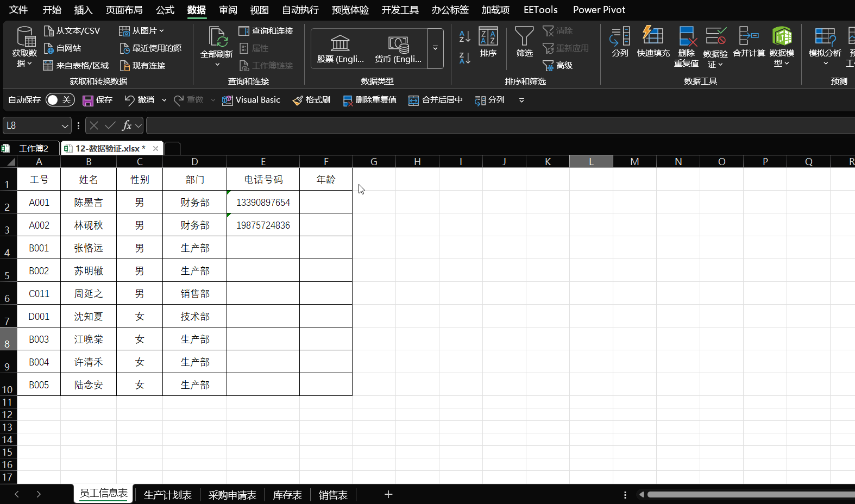Switch to the 生产计划表 sheet tab
Viewport: 855px width, 504px height.
click(x=168, y=495)
